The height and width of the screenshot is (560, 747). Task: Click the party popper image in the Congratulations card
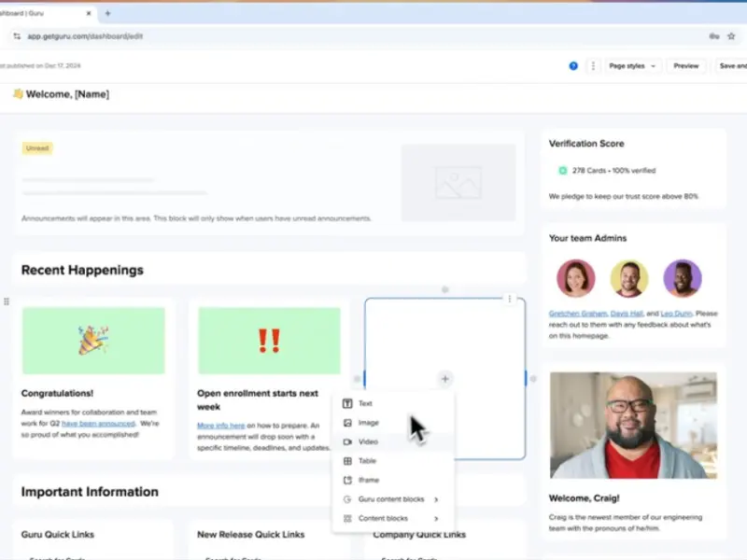pos(93,341)
